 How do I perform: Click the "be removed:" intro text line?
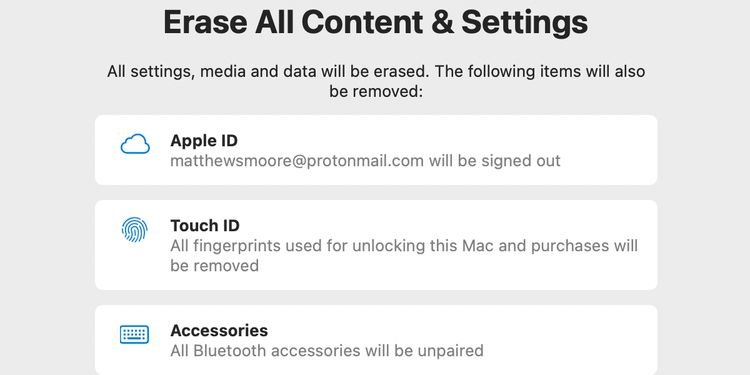point(376,91)
